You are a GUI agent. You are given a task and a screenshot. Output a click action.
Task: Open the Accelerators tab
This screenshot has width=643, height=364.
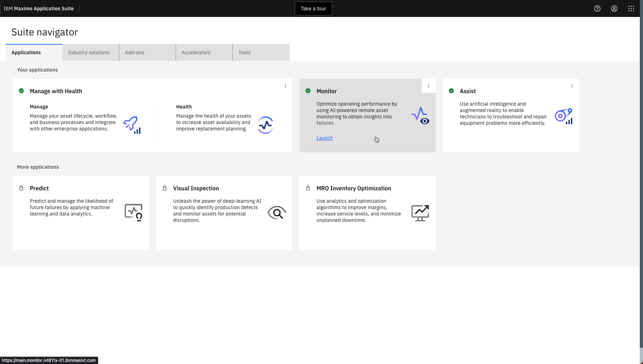204,52
